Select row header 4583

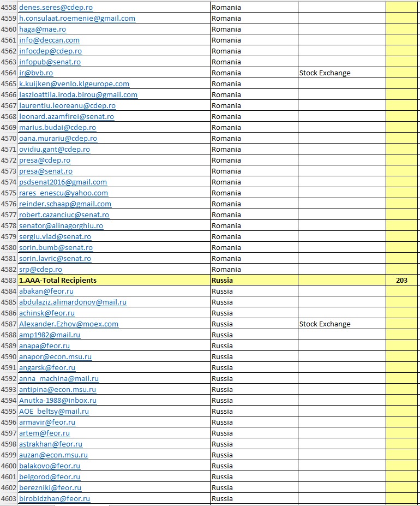(9, 281)
